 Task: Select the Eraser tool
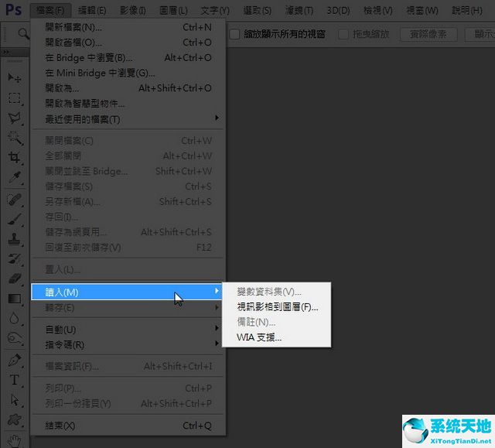[x=14, y=279]
